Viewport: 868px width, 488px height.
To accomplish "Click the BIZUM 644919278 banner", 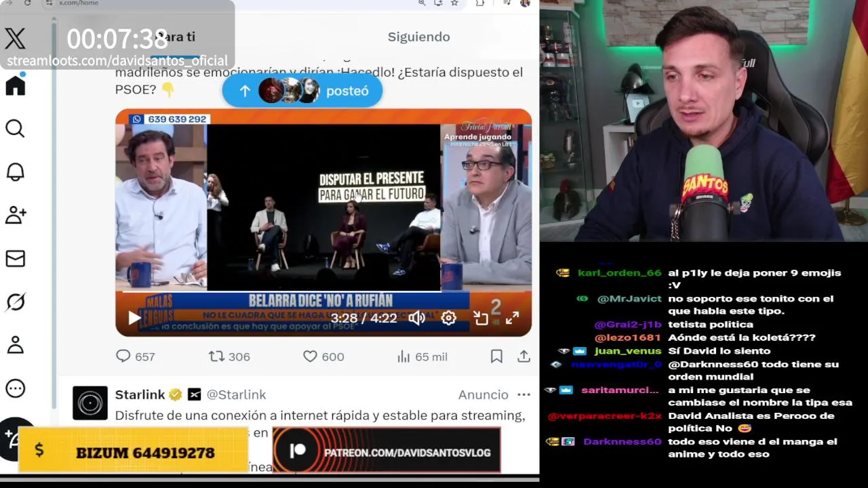I will point(133,450).
